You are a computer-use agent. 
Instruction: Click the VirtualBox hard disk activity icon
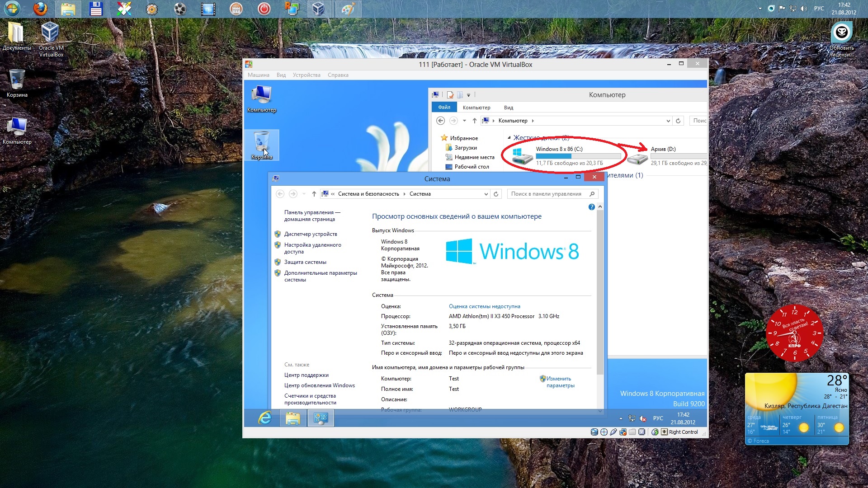click(x=594, y=432)
